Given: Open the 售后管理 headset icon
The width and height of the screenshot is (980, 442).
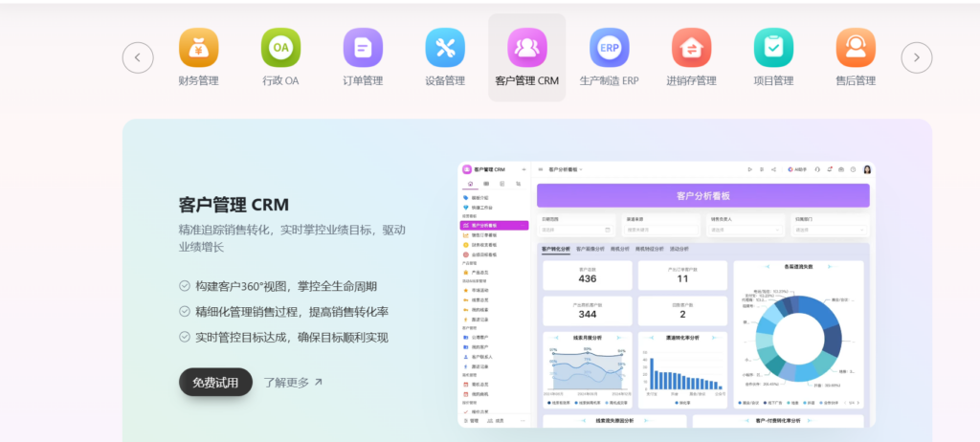Looking at the screenshot, I should coord(856,48).
